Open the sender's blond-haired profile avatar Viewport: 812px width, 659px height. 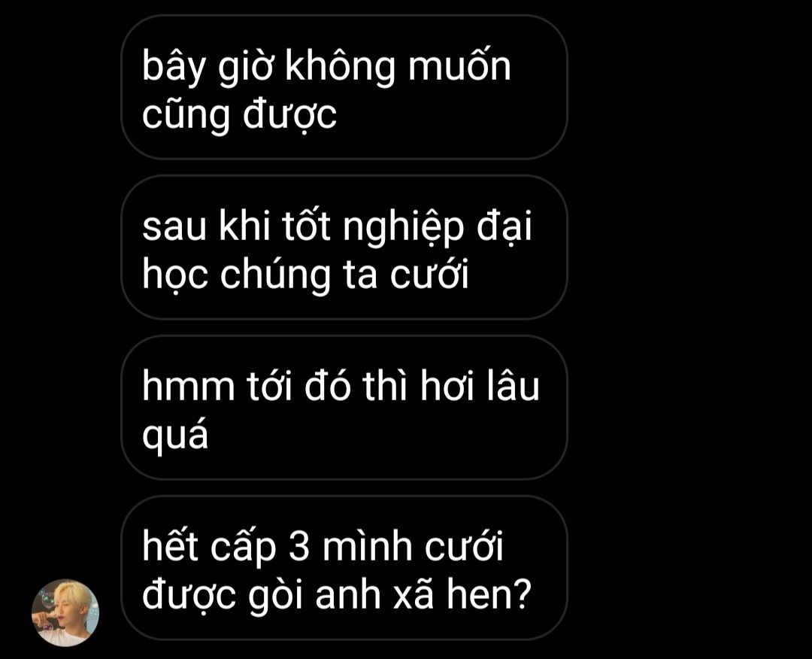[x=65, y=613]
